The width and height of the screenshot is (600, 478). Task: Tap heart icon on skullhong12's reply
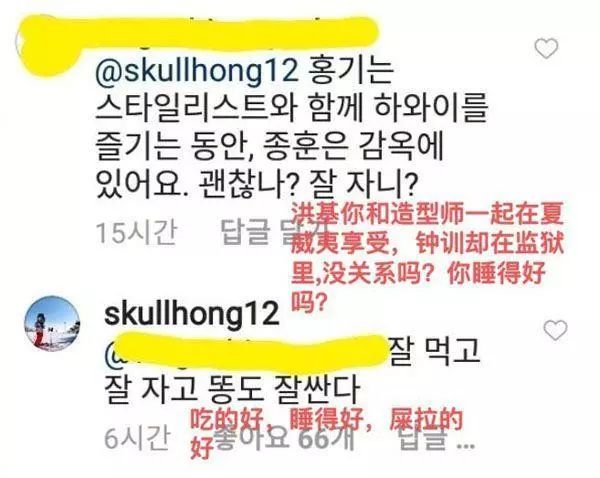pos(555,330)
